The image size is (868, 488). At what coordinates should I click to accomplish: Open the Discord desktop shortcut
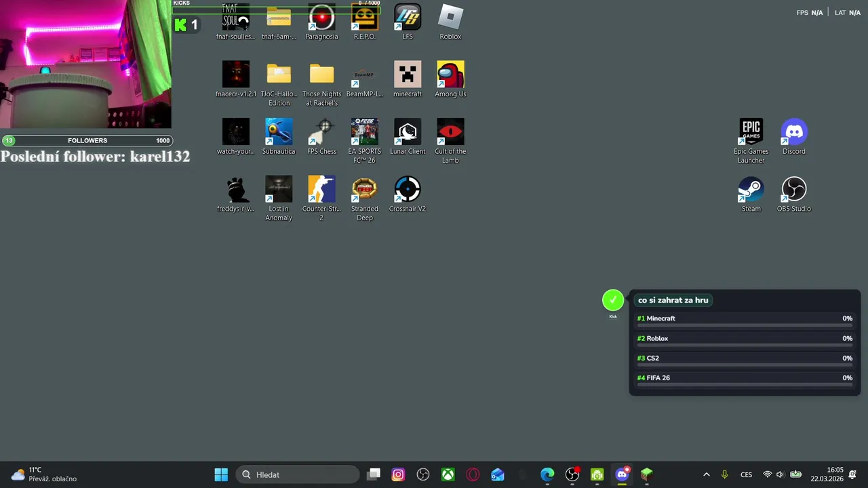(x=793, y=137)
